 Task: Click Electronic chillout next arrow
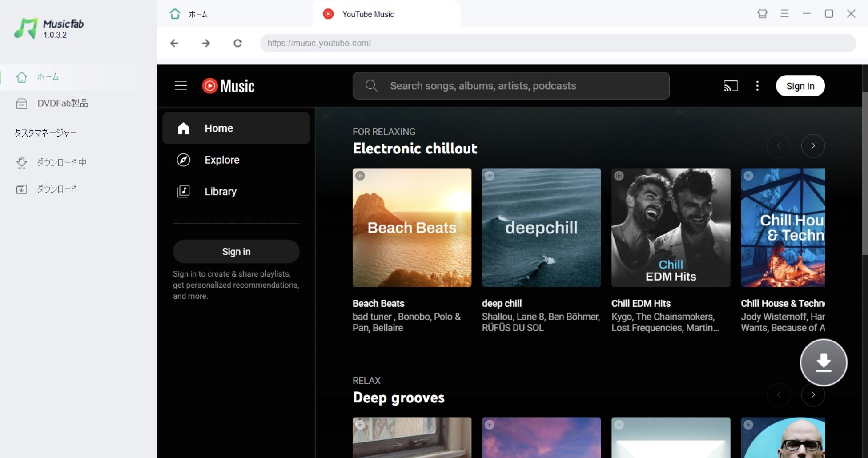pos(813,146)
